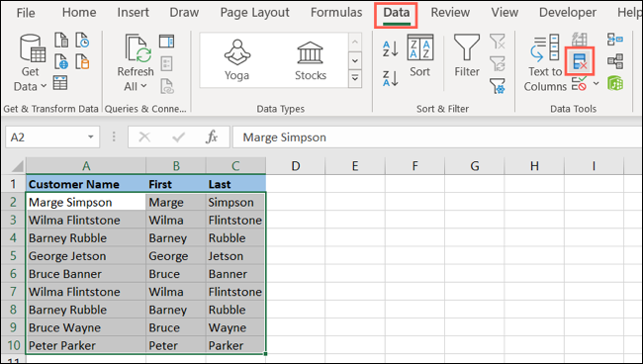Select the Data tab

click(396, 13)
